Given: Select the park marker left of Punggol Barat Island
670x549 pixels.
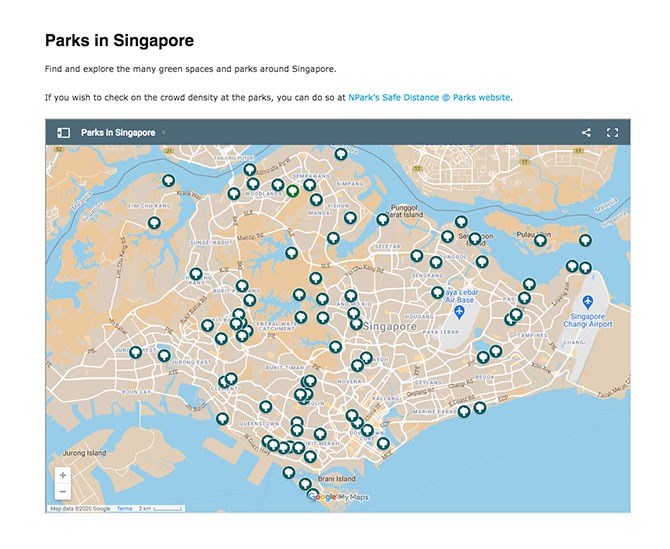Looking at the screenshot, I should click(x=382, y=220).
